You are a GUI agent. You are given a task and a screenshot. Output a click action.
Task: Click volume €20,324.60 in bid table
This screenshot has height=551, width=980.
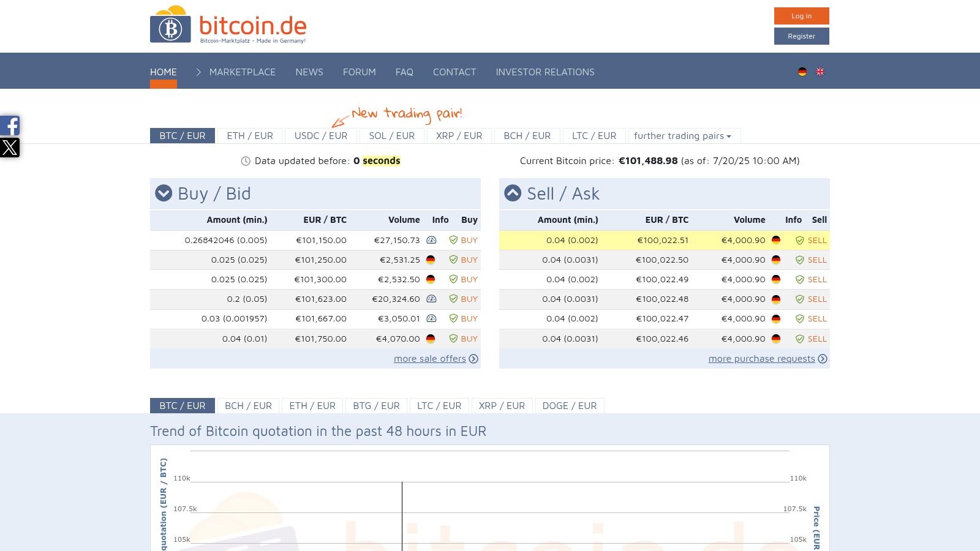pyautogui.click(x=396, y=299)
